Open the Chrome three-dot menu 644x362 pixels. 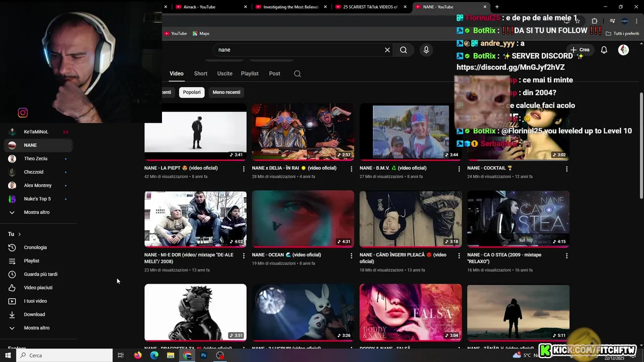coord(637,21)
